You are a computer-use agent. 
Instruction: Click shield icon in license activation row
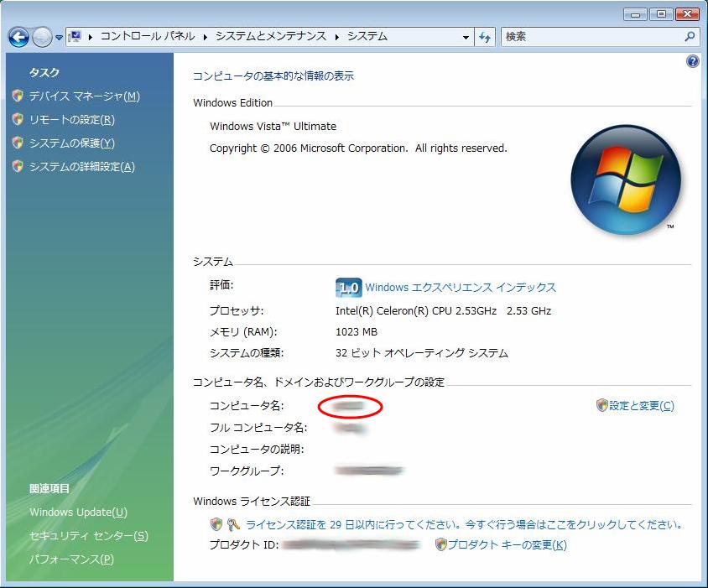(x=216, y=524)
